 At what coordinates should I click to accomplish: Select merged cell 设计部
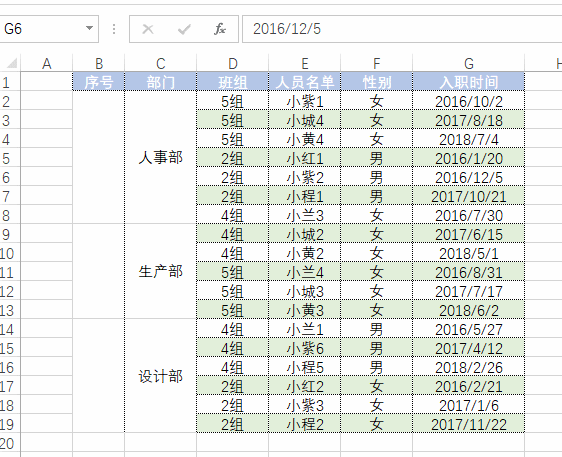[x=161, y=376]
